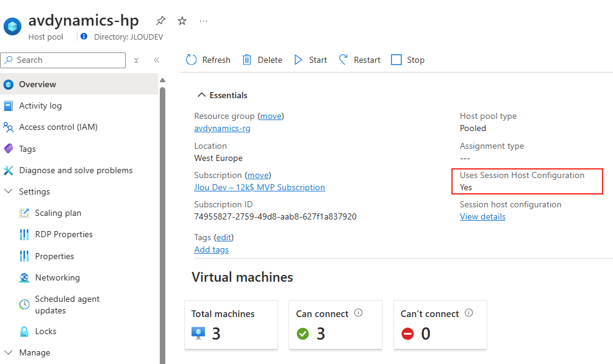Click the Stop button label
The height and width of the screenshot is (364, 613).
415,60
